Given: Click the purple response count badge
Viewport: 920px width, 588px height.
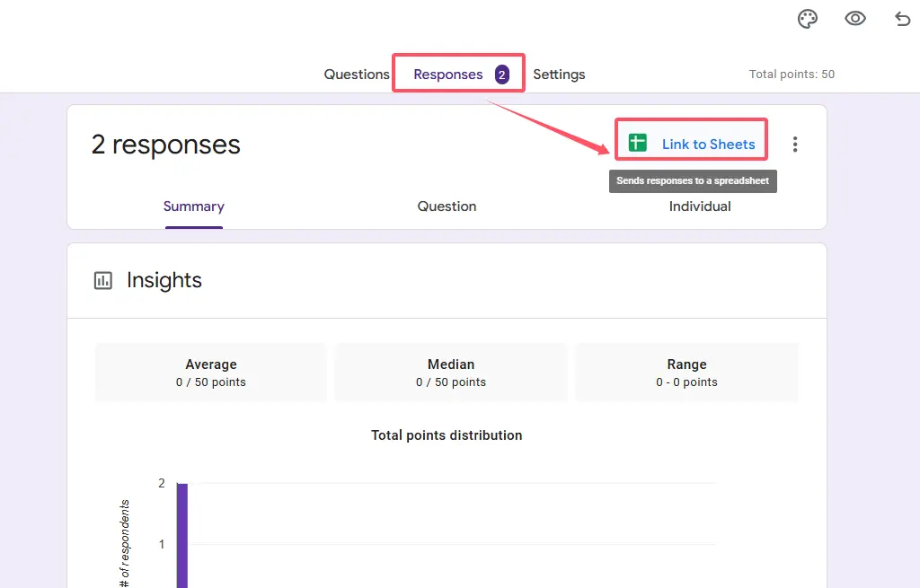Looking at the screenshot, I should 501,75.
